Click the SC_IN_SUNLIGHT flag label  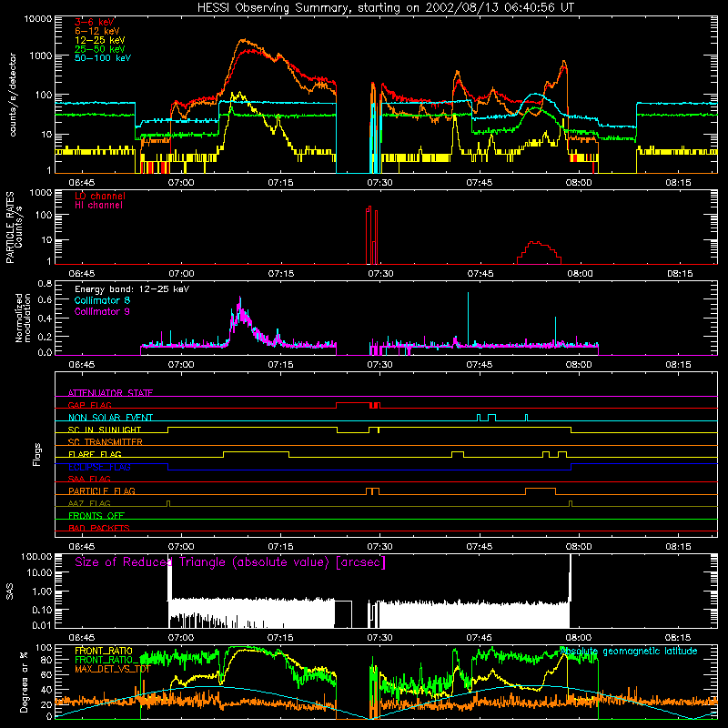pyautogui.click(x=105, y=430)
